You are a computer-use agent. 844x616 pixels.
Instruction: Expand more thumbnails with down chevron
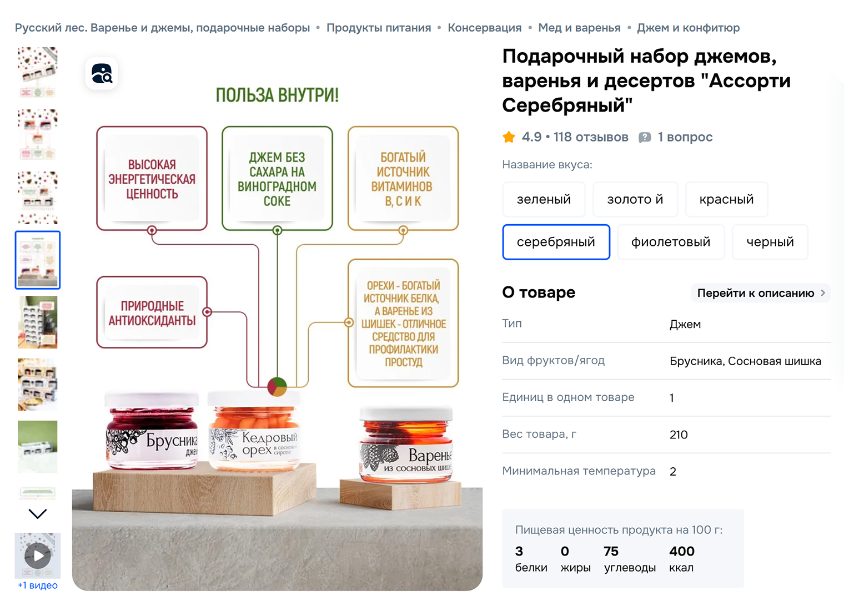click(x=38, y=514)
